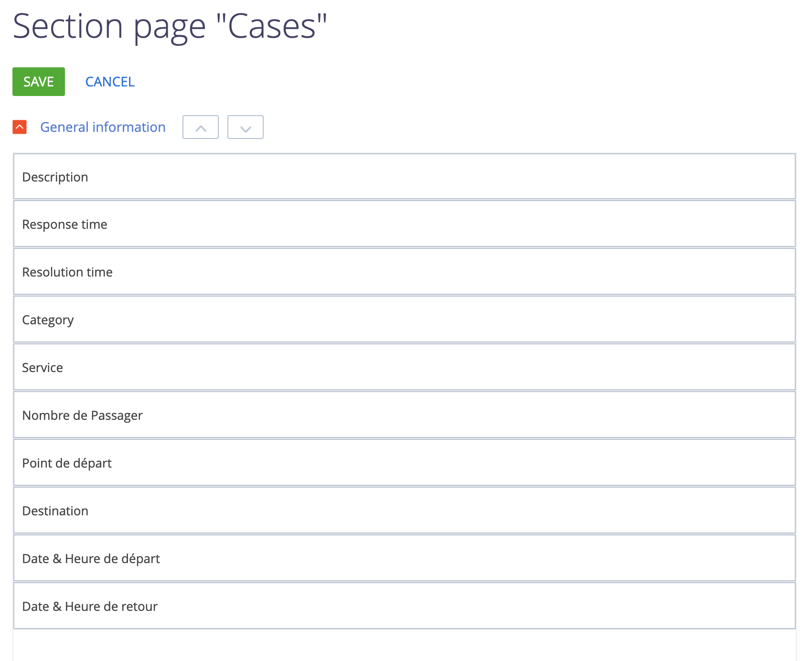This screenshot has height=661, width=812.
Task: Click the CANCEL link
Action: point(110,82)
